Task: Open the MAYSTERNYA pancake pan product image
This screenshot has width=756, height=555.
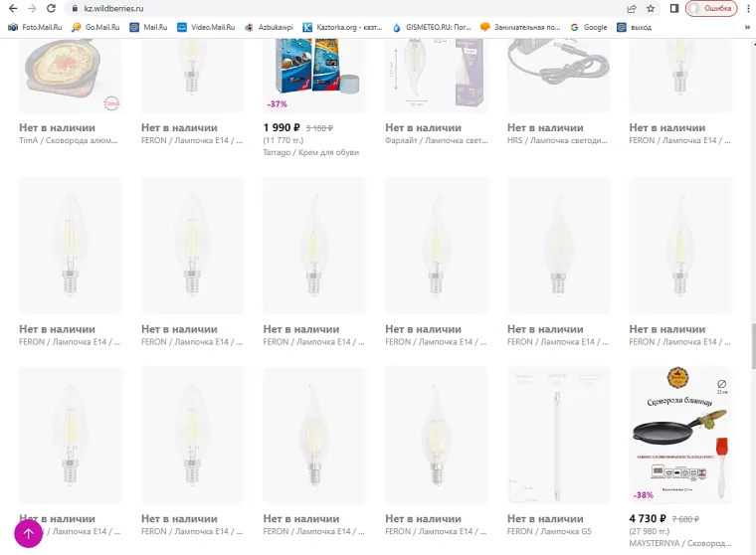Action: point(680,436)
